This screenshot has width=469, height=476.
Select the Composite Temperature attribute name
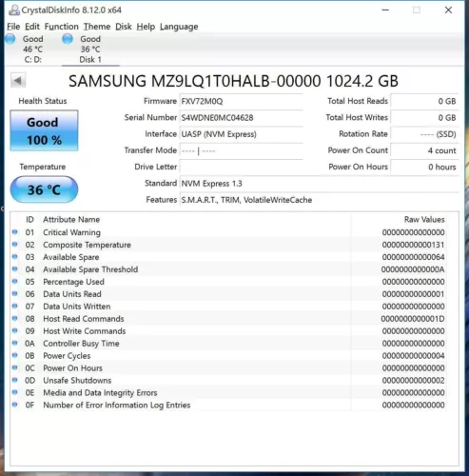point(87,245)
